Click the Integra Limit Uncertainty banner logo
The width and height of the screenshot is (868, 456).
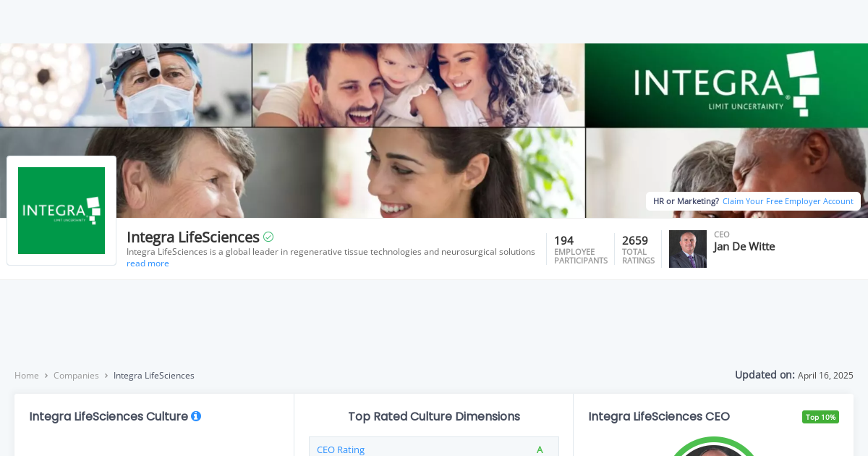(x=727, y=84)
